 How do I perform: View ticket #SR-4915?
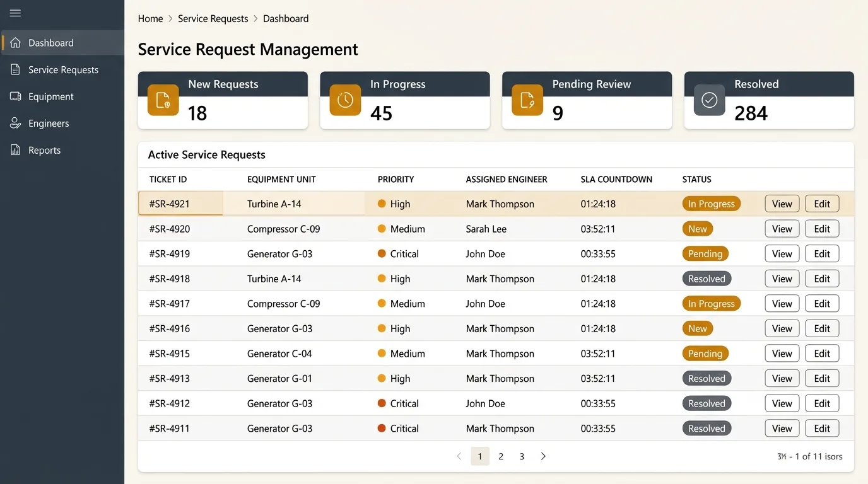(x=782, y=354)
